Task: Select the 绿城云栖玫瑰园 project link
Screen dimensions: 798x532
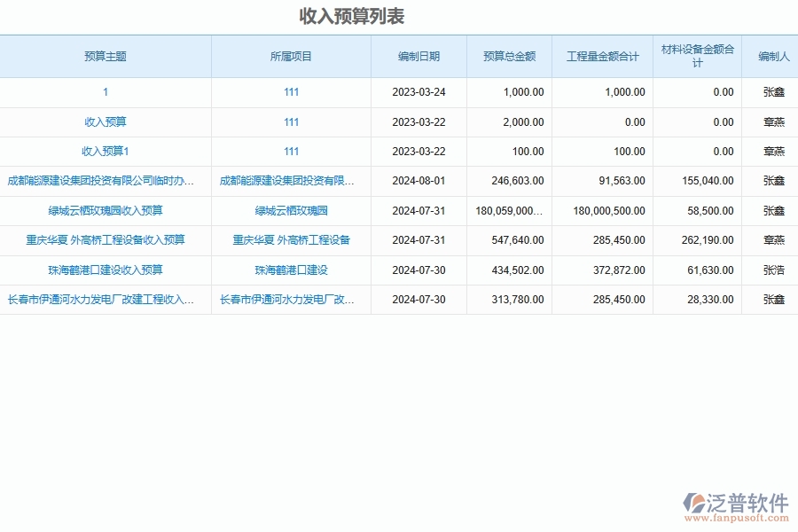Action: click(290, 210)
